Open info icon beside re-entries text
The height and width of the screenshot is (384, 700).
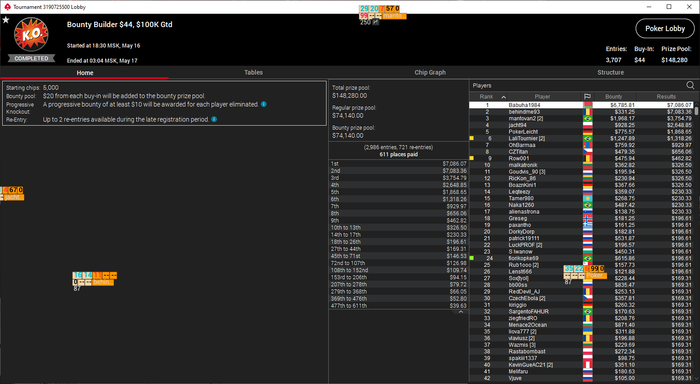pyautogui.click(x=214, y=119)
